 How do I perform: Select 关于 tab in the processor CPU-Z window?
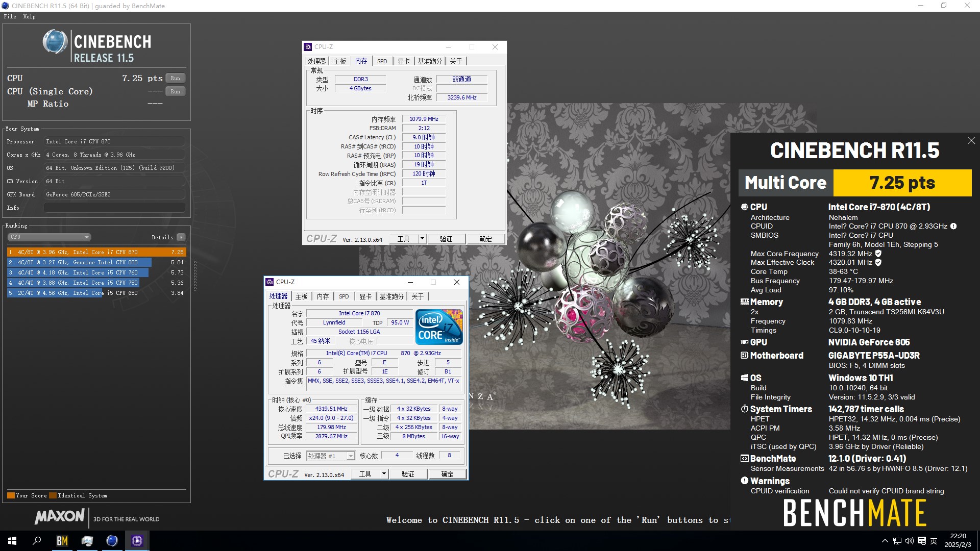point(418,296)
